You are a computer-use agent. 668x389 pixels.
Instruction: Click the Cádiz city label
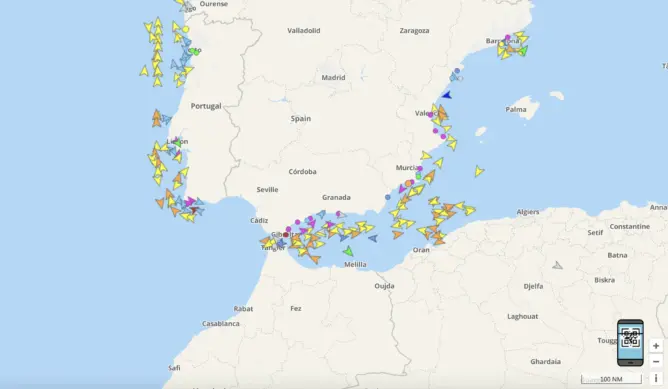tap(259, 220)
